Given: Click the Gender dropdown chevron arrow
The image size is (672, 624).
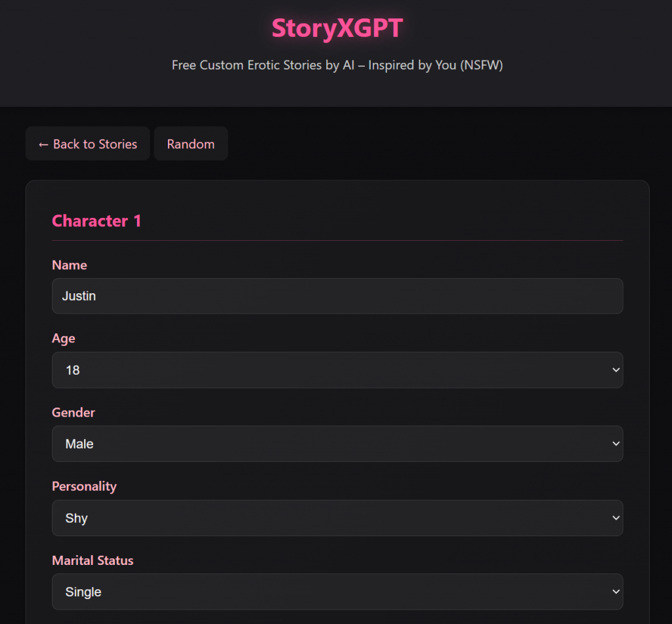Looking at the screenshot, I should (x=616, y=444).
